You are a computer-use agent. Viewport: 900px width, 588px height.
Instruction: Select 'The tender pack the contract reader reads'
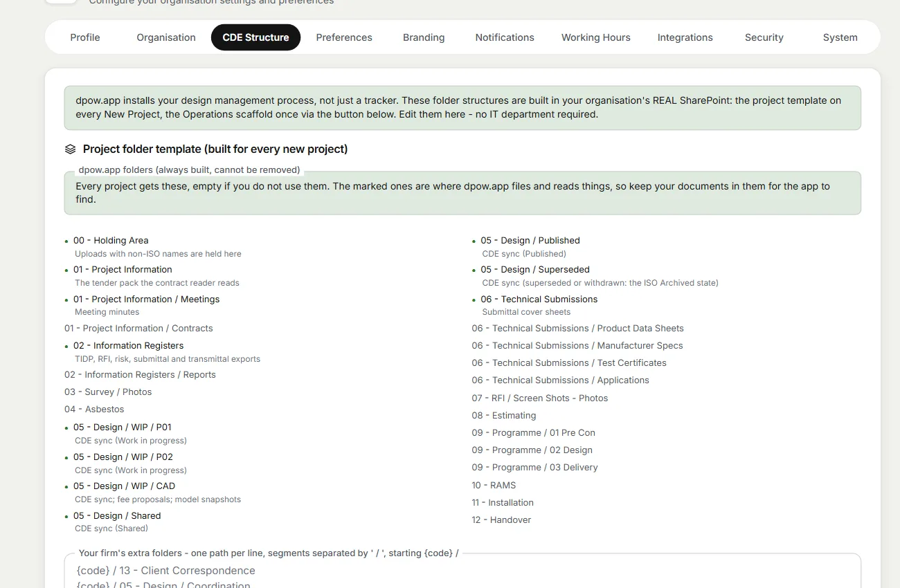(157, 283)
